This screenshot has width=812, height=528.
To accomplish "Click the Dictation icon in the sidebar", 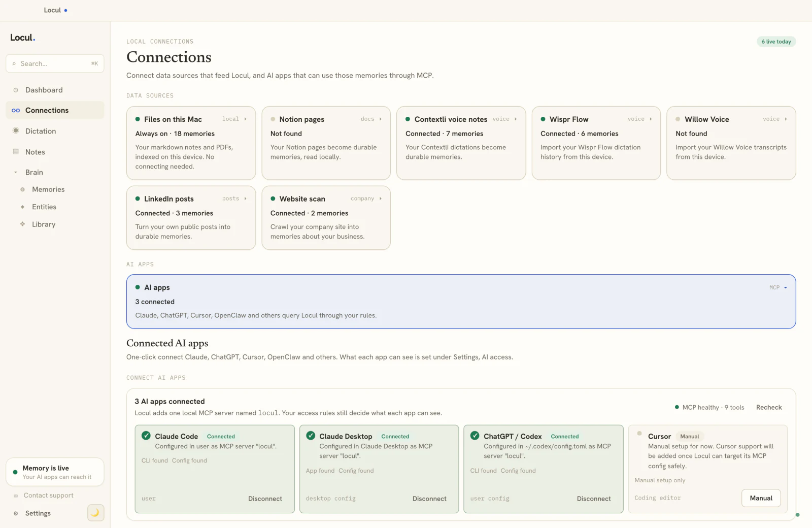I will point(16,131).
